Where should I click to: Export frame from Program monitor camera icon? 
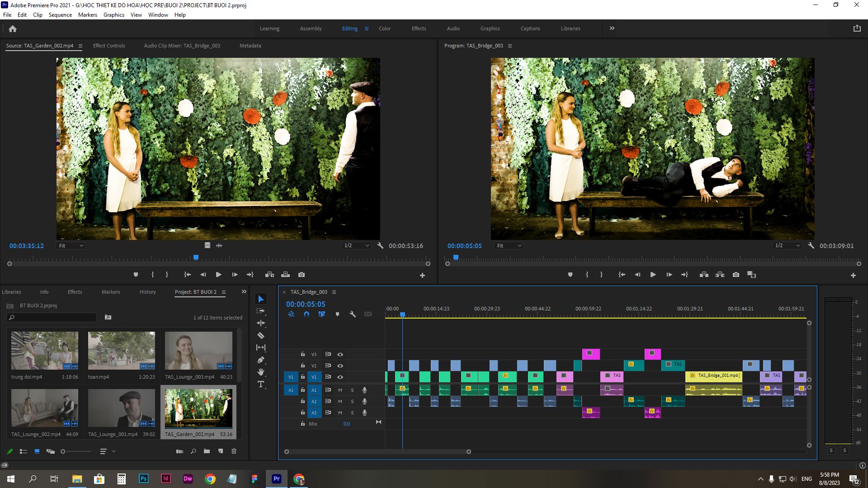(x=736, y=275)
